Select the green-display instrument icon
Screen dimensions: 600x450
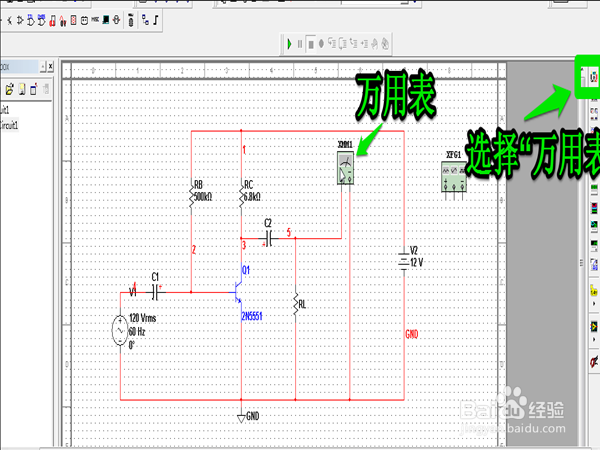coord(594,188)
